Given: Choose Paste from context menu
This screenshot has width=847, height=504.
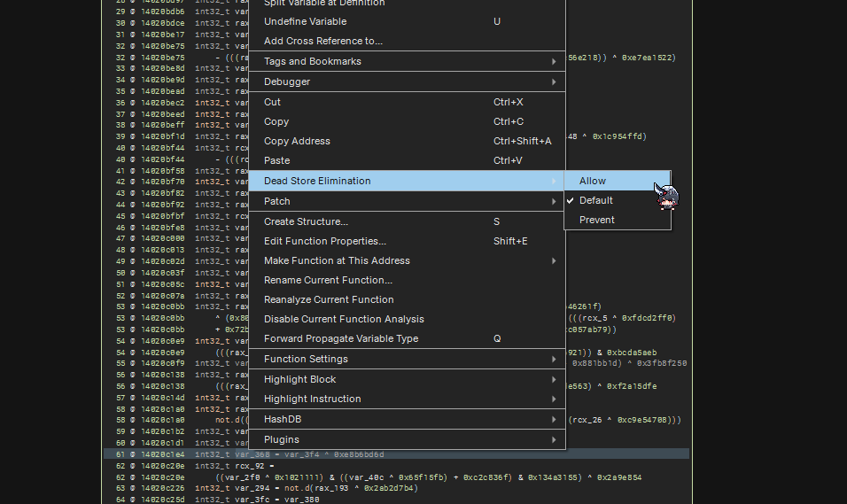Looking at the screenshot, I should tap(276, 160).
